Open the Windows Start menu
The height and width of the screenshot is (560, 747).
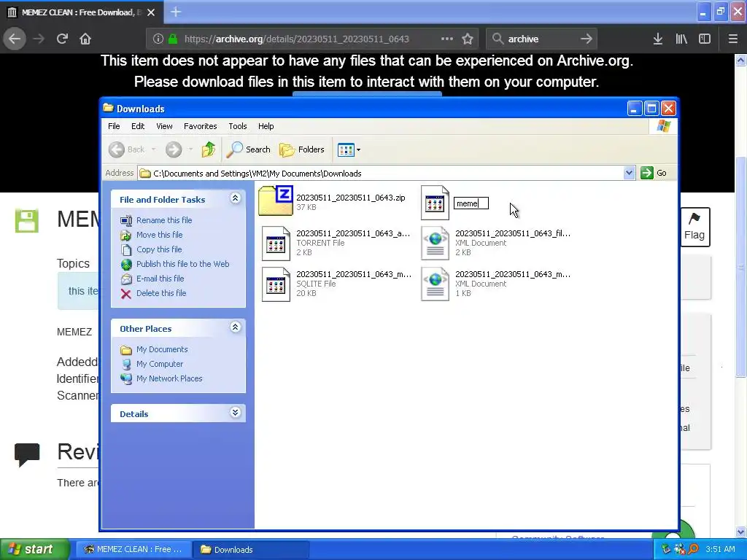click(35, 549)
